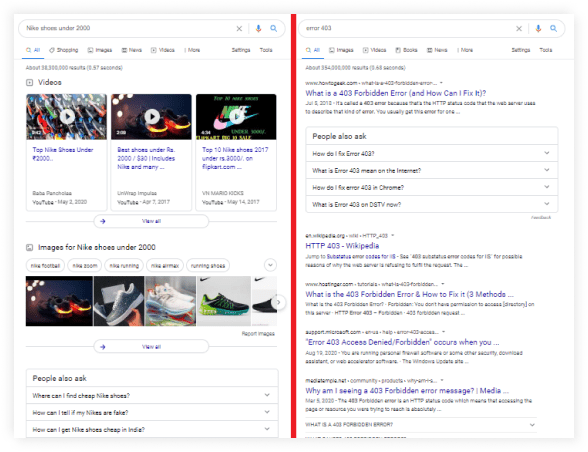Open Books tab in error 403 results
This screenshot has width=588, height=452.
pos(406,50)
